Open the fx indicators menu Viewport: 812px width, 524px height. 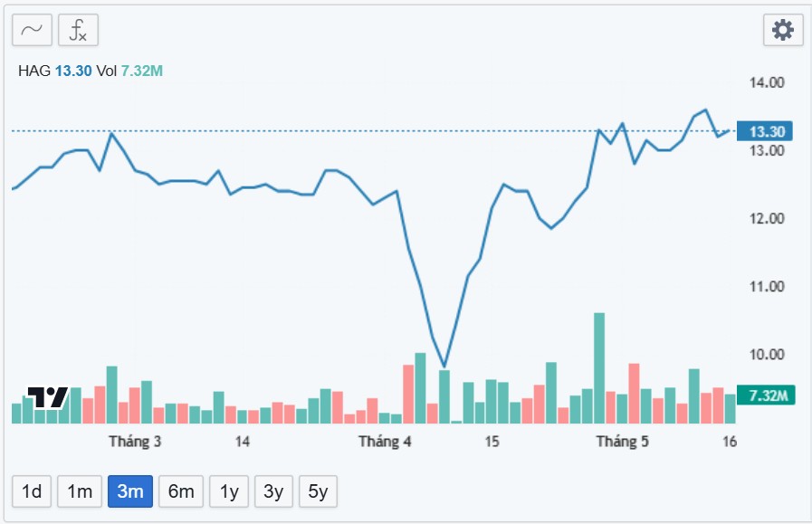click(x=78, y=30)
